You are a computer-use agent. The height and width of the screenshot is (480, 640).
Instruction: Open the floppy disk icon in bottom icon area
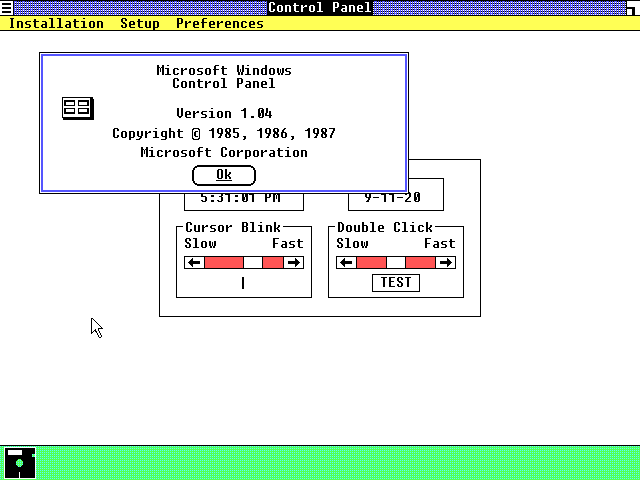20,463
